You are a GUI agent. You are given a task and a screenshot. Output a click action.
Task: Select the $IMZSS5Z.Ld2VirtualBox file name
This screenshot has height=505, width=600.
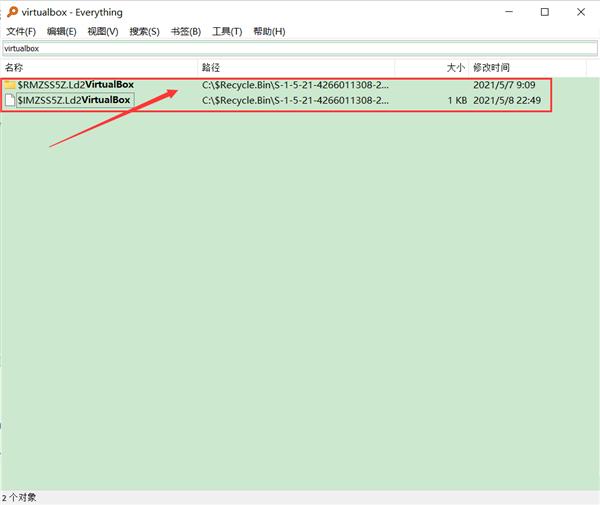74,100
